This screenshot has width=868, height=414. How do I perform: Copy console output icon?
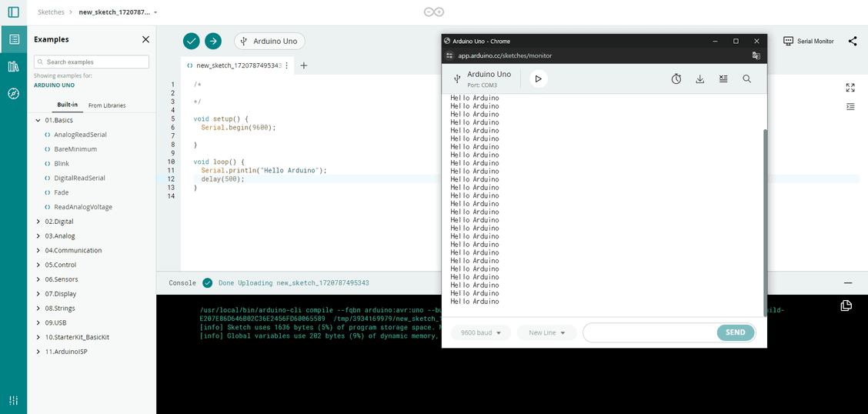(x=846, y=305)
